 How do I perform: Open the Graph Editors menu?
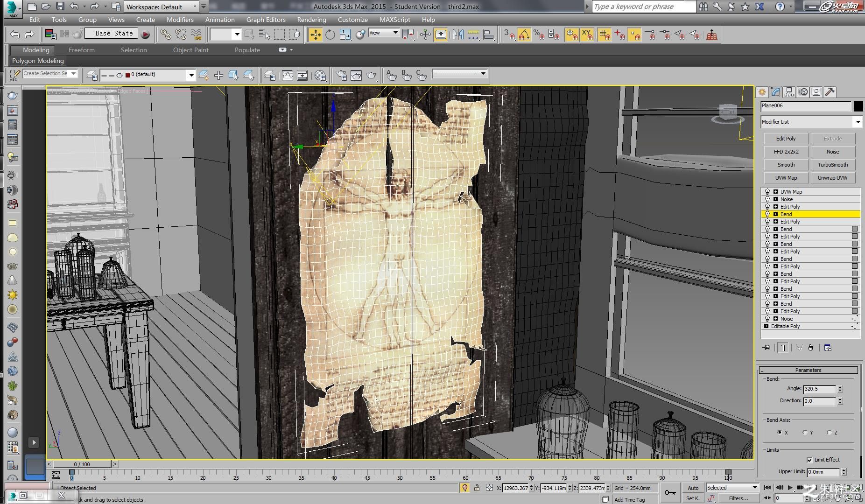tap(266, 20)
